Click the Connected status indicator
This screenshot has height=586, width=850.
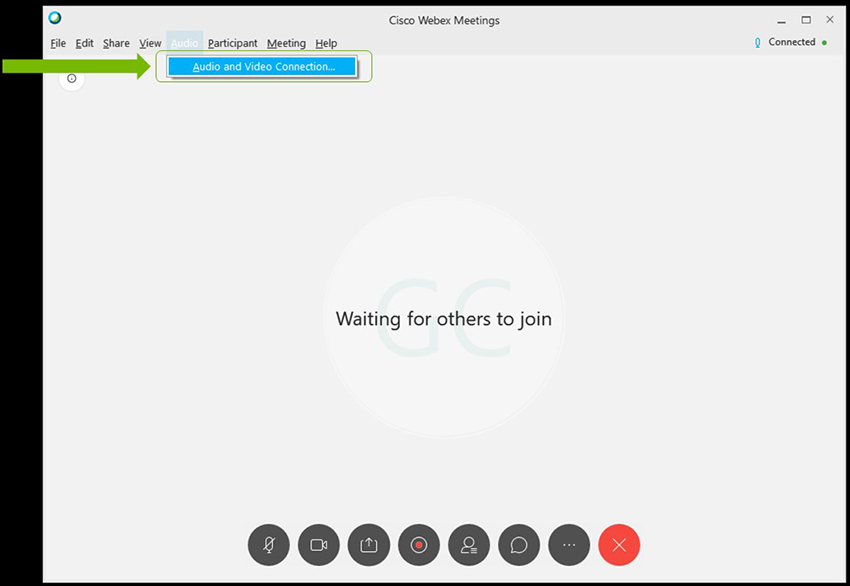click(x=791, y=43)
